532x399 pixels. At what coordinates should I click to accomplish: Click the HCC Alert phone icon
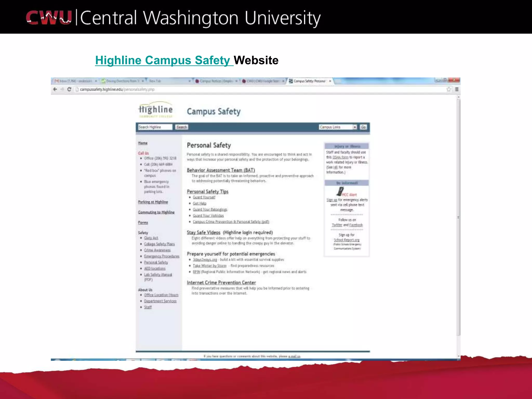340,192
